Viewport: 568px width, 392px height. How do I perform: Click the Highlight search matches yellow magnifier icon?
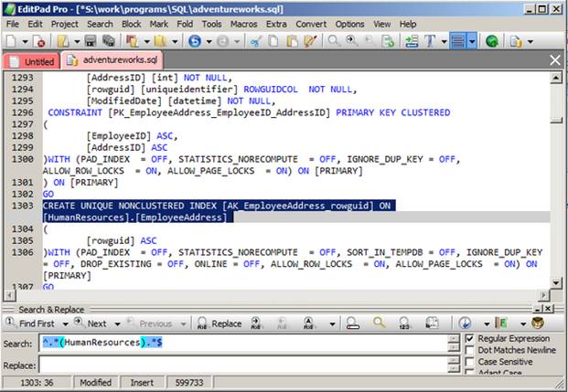point(380,323)
